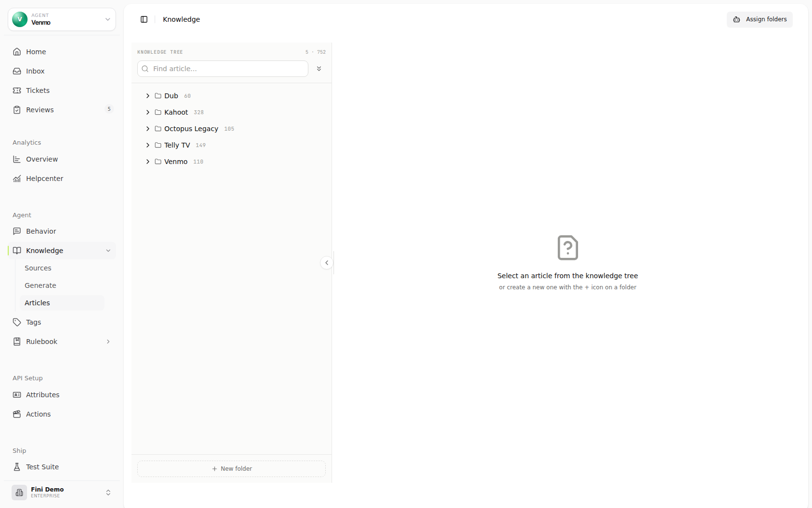
Task: Click the Reviews count badge 5
Action: [109, 109]
